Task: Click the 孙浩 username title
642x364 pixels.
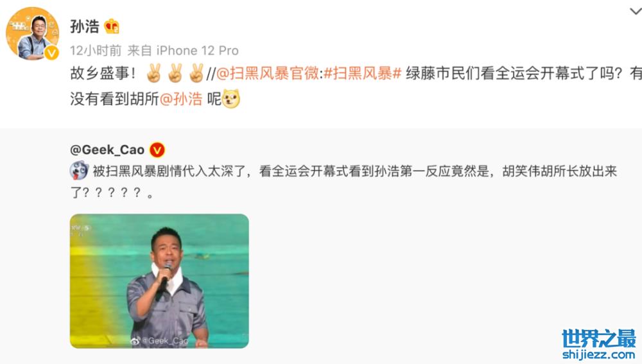Action: 85,26
